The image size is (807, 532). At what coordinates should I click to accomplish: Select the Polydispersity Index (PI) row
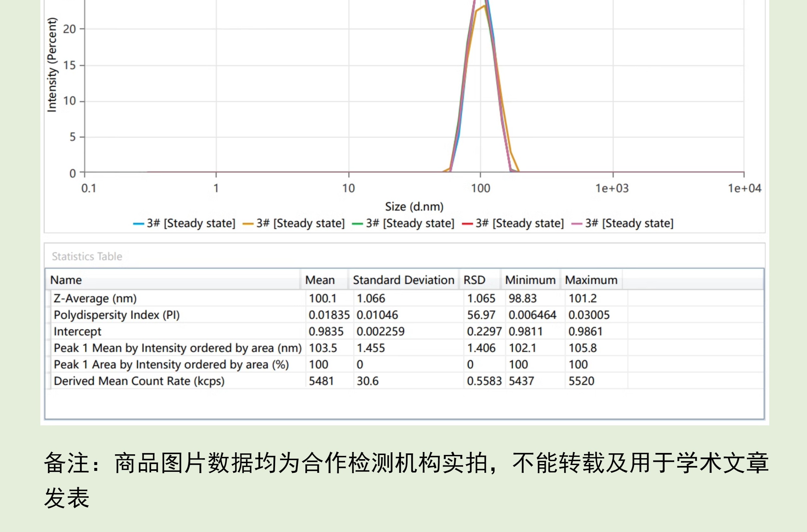116,315
